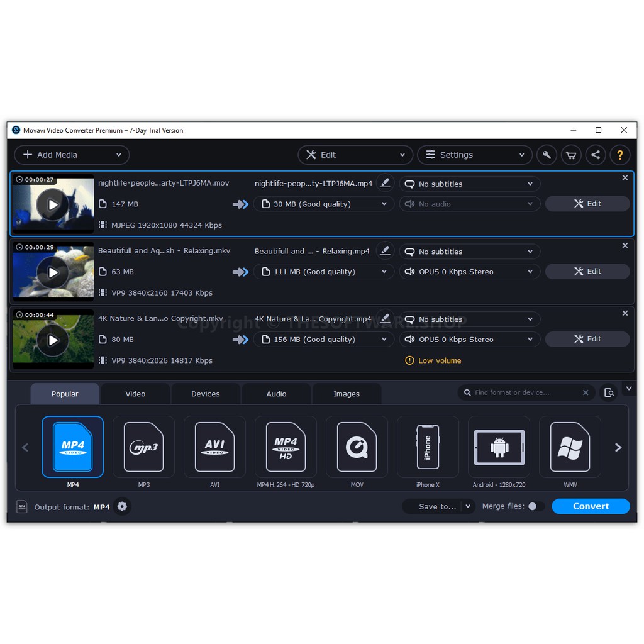Click the shopping cart purchase icon
Viewport: 644px width, 644px height.
point(571,155)
